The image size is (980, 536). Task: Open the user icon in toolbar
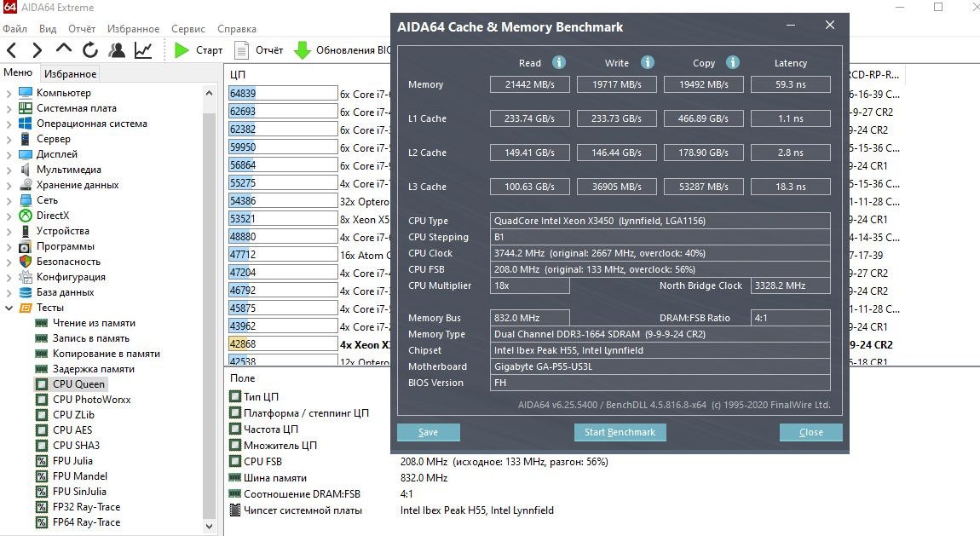click(x=117, y=50)
